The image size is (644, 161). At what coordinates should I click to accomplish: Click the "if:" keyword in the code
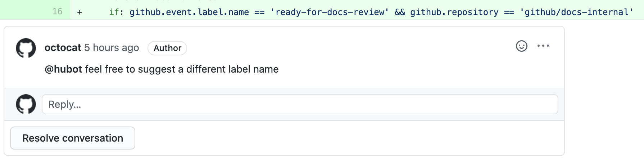pyautogui.click(x=116, y=12)
